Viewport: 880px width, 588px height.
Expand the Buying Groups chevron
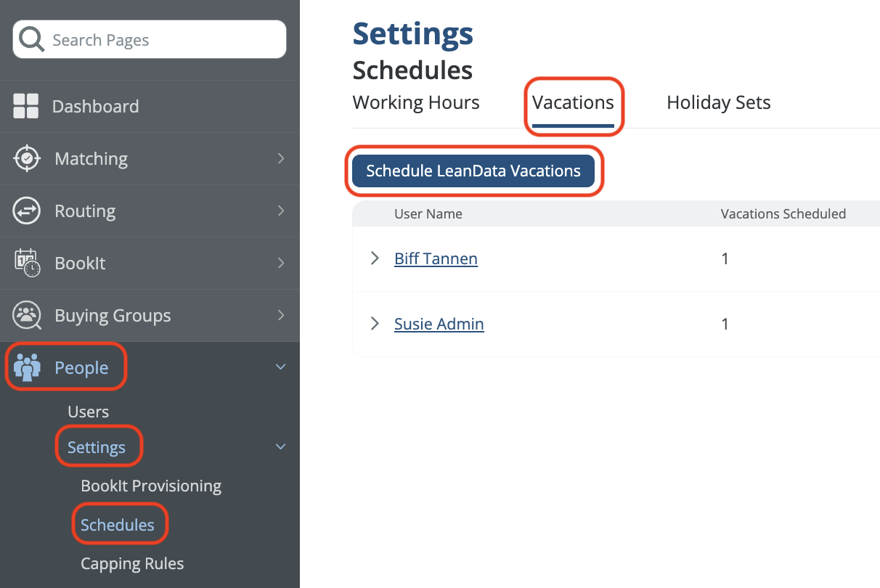tap(281, 315)
